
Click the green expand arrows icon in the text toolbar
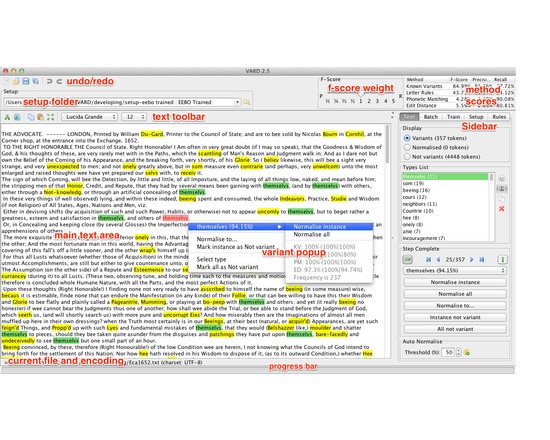pyautogui.click(x=51, y=117)
